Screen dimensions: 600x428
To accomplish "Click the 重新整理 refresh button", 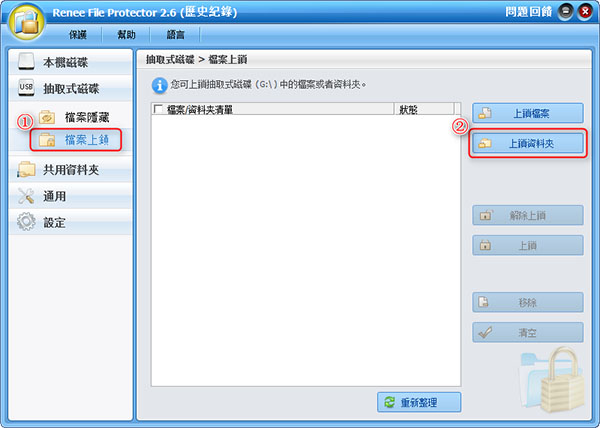I will point(419,402).
